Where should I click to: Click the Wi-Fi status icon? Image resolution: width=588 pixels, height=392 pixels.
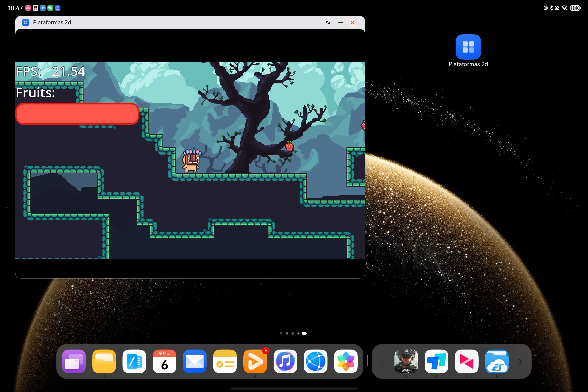[x=565, y=8]
